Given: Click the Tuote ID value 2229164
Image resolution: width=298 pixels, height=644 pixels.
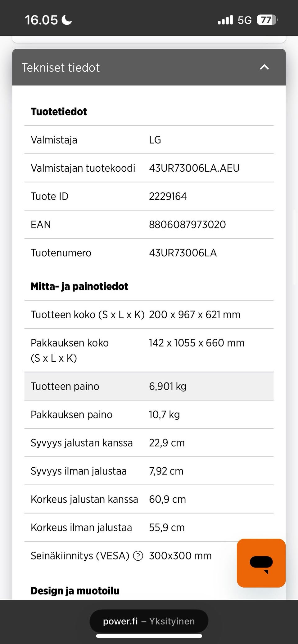Looking at the screenshot, I should pos(168,196).
